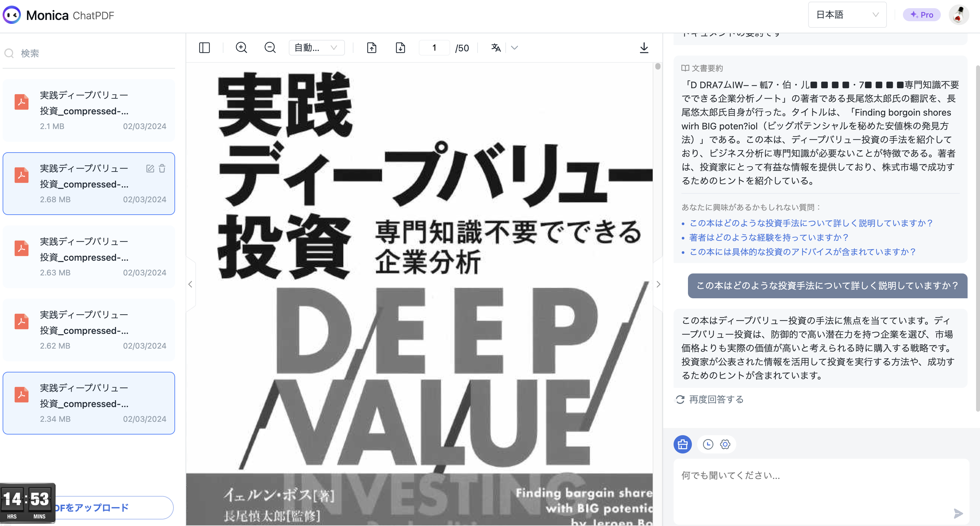
Task: Go to next page with down-arrow page icon
Action: coord(400,48)
